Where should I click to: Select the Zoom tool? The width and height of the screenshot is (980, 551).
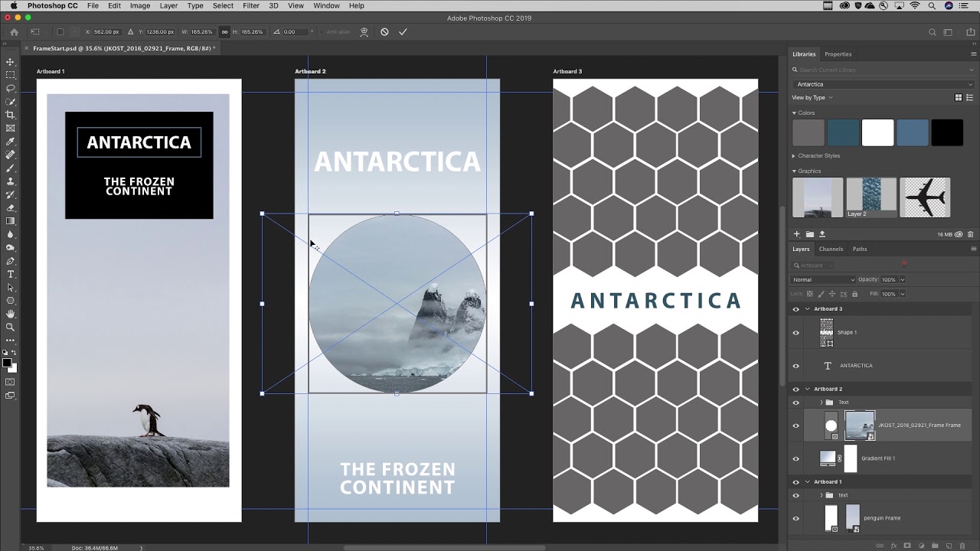pyautogui.click(x=10, y=327)
